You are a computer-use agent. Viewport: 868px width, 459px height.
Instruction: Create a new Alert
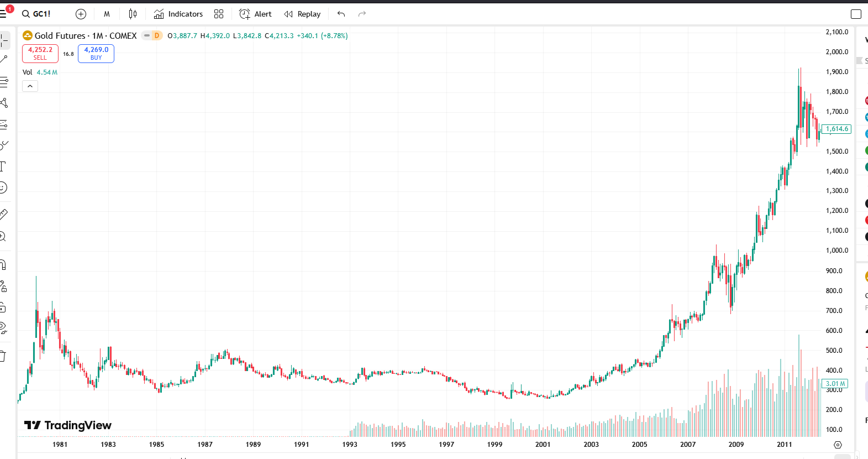(255, 14)
